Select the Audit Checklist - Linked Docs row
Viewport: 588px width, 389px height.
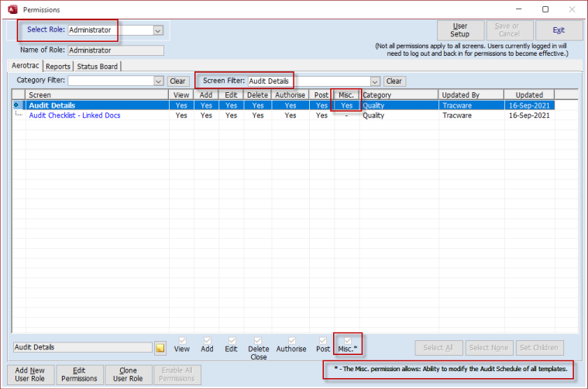click(73, 115)
